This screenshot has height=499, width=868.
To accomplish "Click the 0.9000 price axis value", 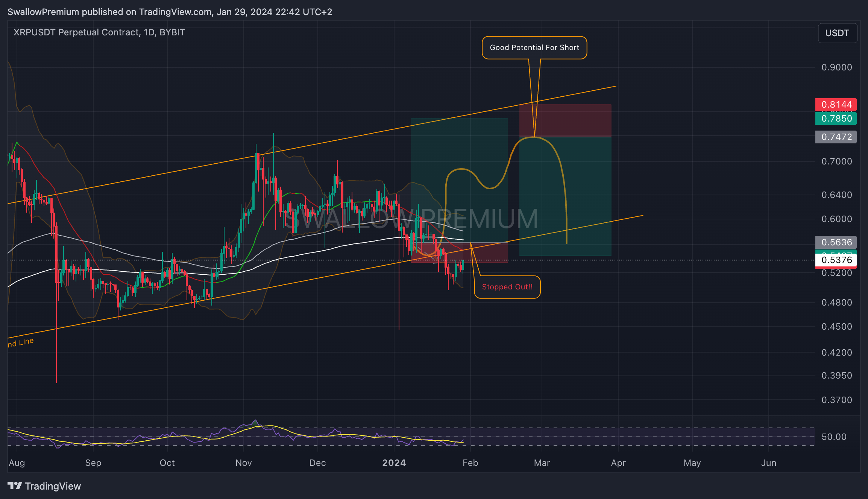I will 837,67.
